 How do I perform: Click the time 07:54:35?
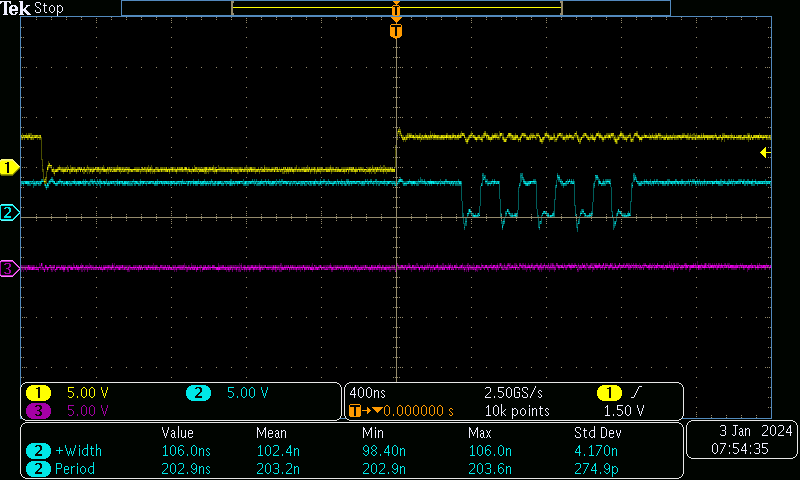740,449
